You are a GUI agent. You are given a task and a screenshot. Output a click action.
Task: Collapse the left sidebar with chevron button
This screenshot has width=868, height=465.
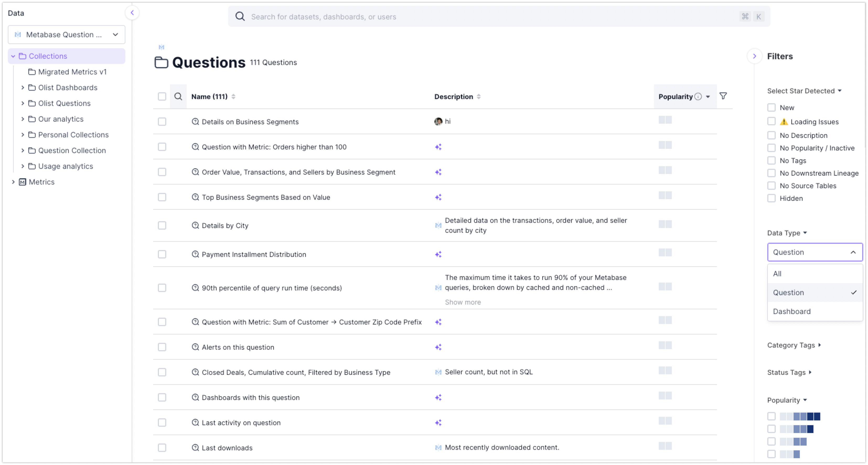point(132,13)
